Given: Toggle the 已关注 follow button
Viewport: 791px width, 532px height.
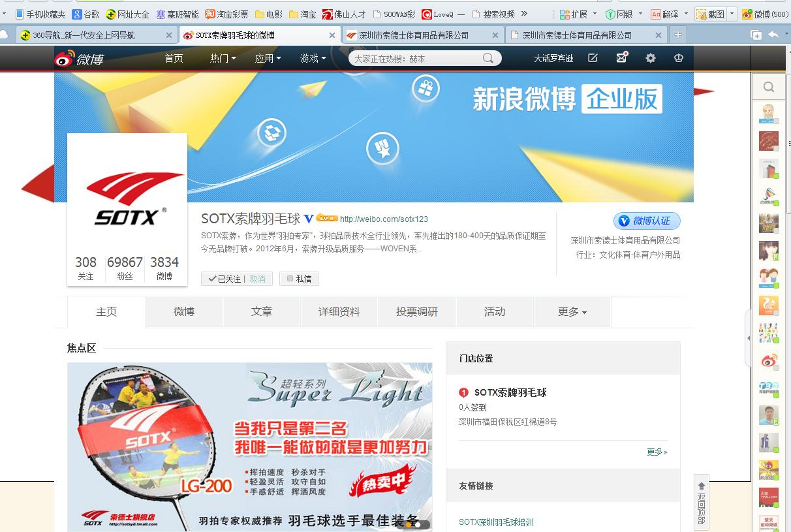Looking at the screenshot, I should (225, 279).
